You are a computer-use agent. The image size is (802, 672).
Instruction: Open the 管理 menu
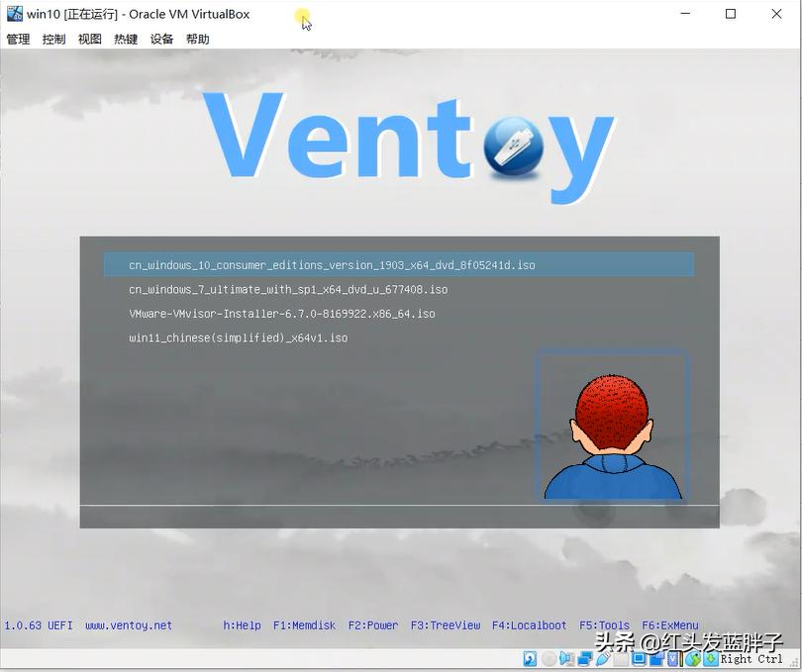(x=17, y=39)
